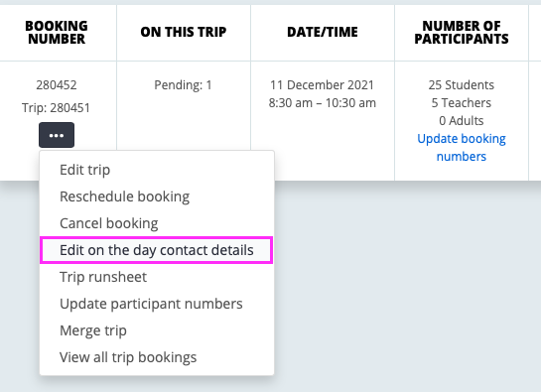Click the three-dots booking actions button
The height and width of the screenshot is (392, 541).
[x=57, y=135]
